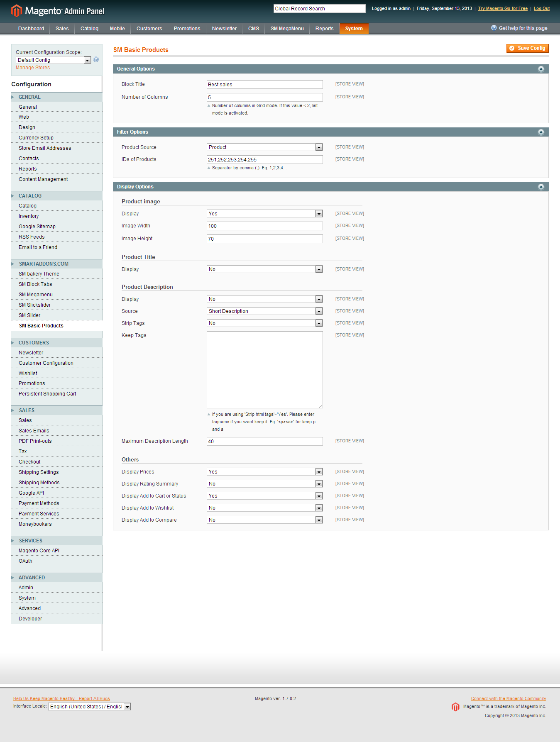Open Product Description Display dropdown
Screen dimensions: 560x742
pyautogui.click(x=265, y=299)
